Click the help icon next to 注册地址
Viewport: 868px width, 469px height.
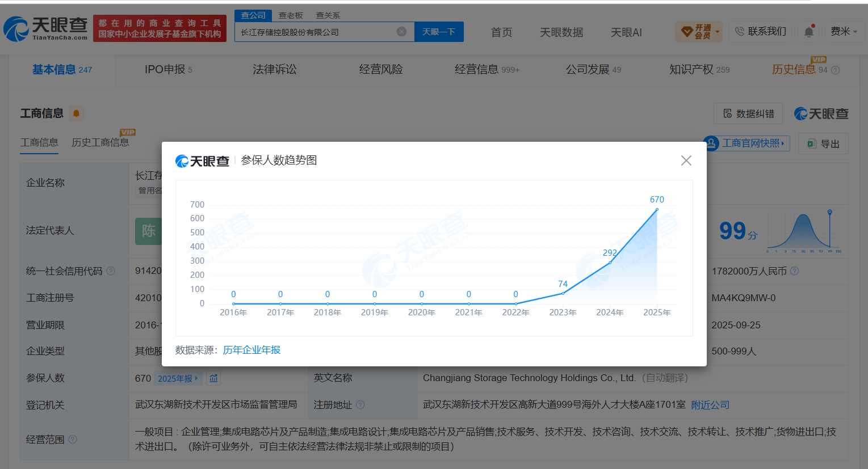tap(360, 405)
